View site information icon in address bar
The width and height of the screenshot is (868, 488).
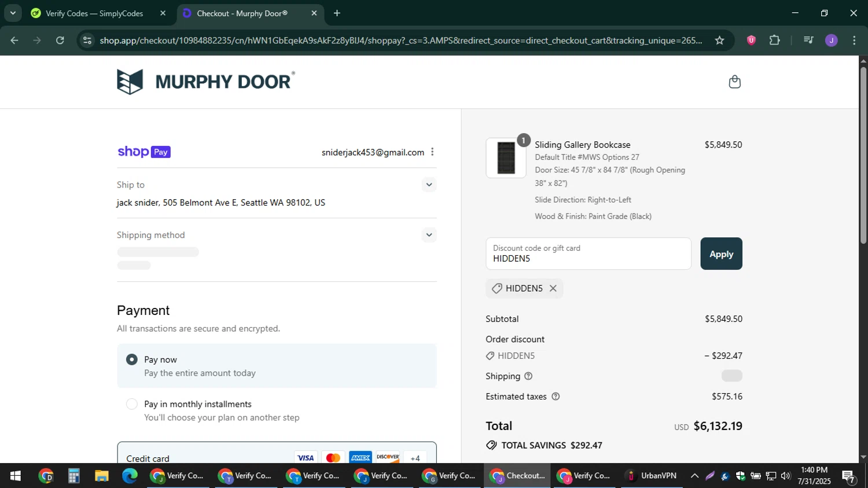pos(87,41)
